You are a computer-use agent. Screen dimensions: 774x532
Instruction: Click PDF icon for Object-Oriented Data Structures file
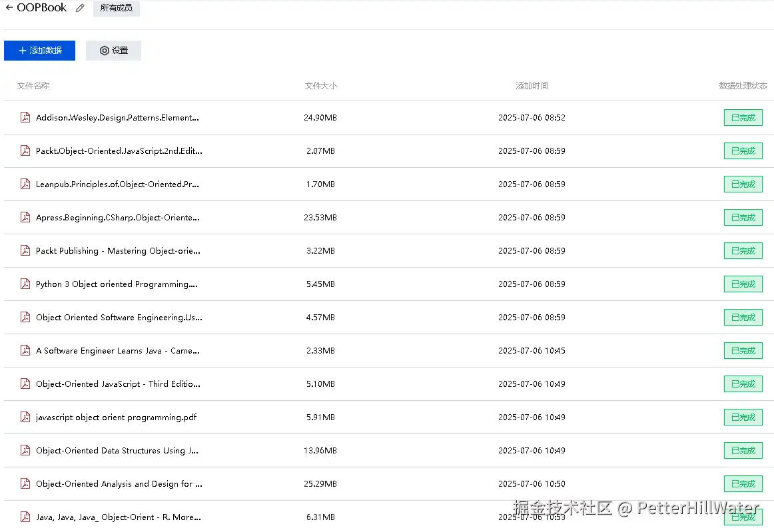[x=25, y=450]
